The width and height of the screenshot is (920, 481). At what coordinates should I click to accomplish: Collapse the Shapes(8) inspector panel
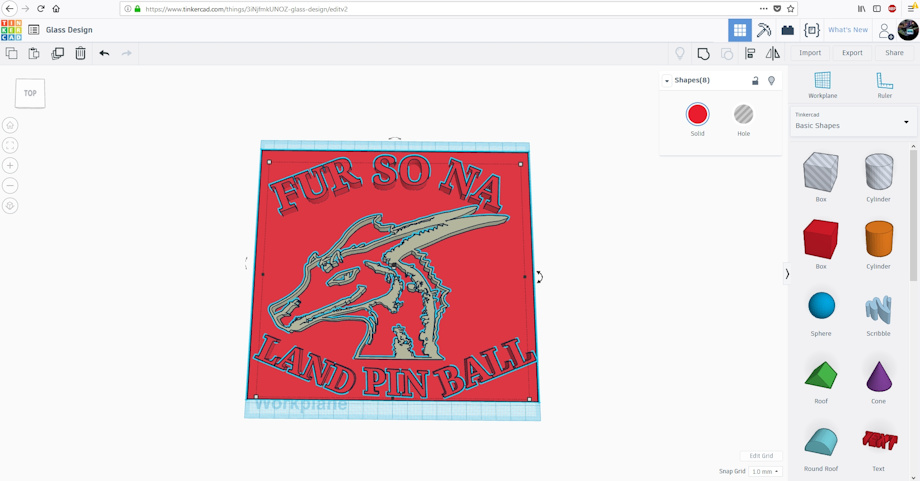pyautogui.click(x=667, y=81)
